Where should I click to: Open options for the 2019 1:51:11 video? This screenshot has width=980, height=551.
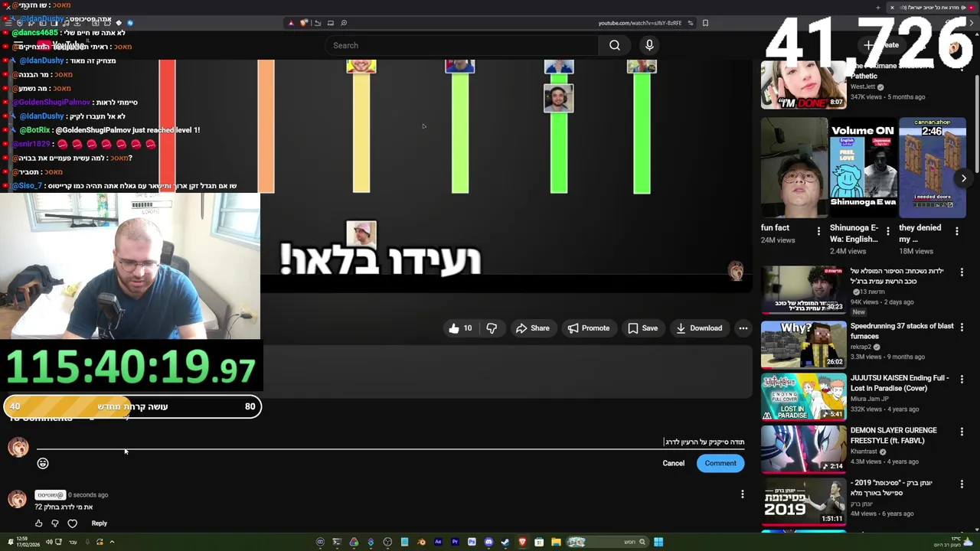(962, 484)
